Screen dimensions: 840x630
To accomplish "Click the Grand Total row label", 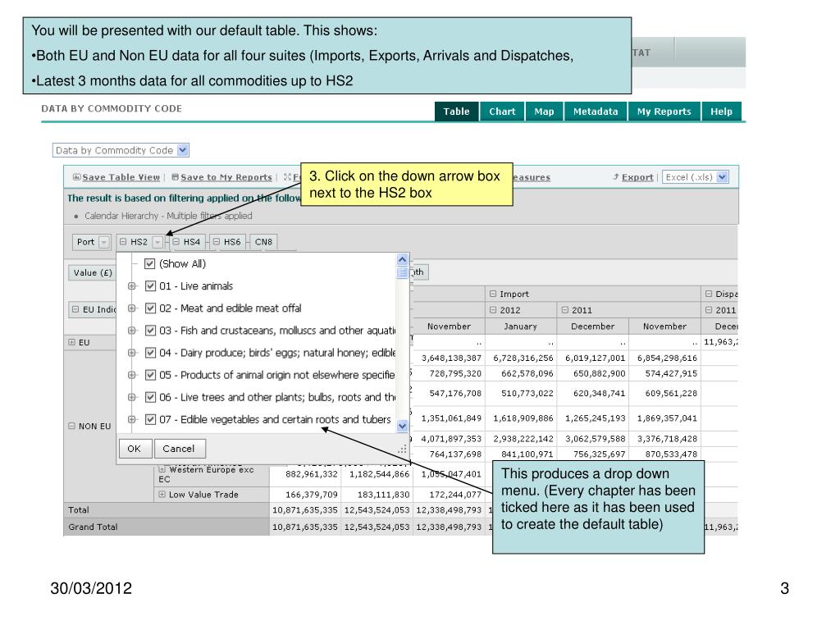I will click(93, 527).
